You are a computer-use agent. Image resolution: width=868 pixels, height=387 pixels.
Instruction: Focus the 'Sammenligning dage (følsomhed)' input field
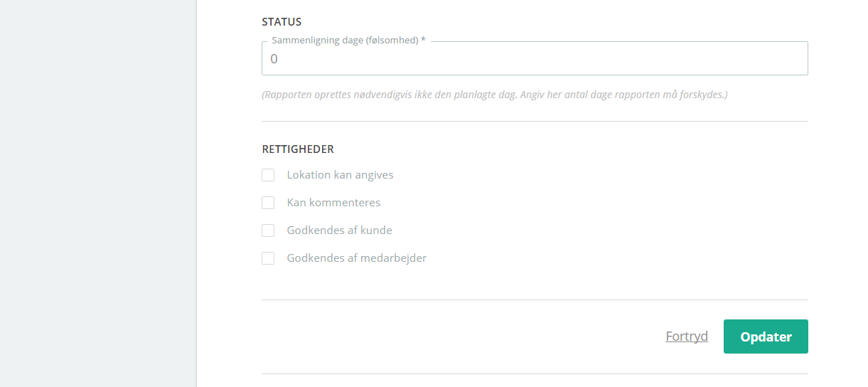coord(535,58)
